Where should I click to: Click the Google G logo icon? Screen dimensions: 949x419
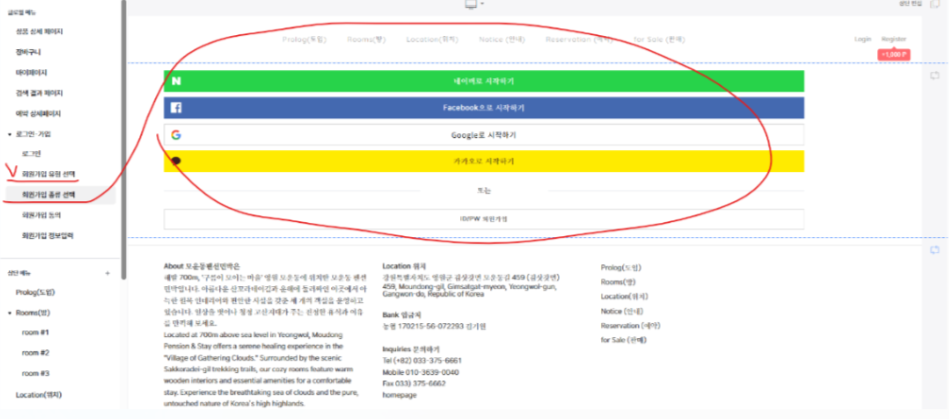click(x=176, y=135)
